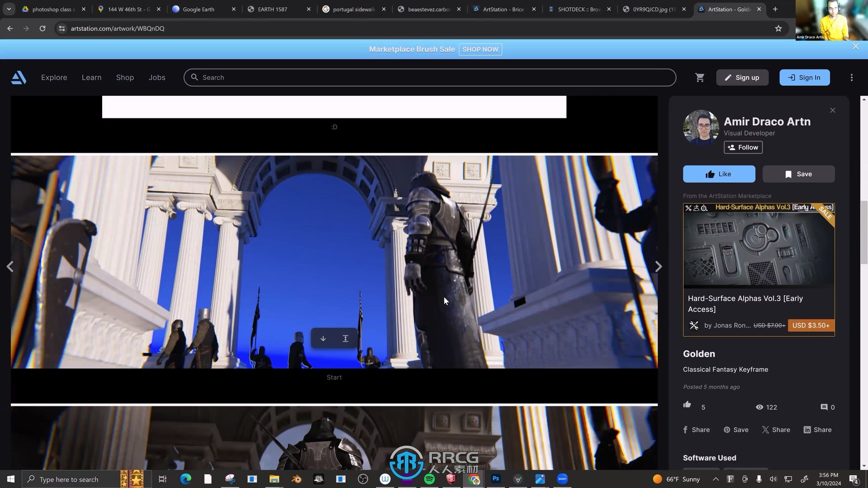Open File Explorer from the taskbar
The image size is (868, 488).
(x=274, y=479)
